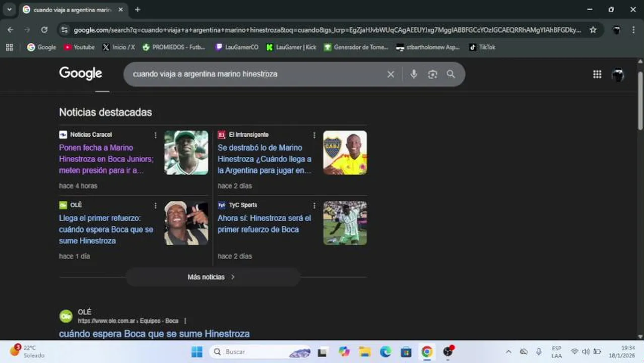This screenshot has width=644, height=363.
Task: Open the bookmarks apps grid icon
Action: 9,47
